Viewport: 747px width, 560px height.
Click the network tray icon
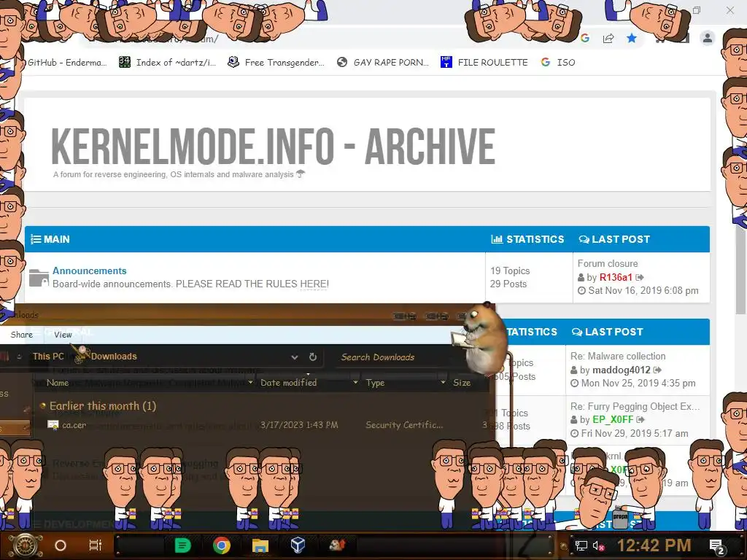coord(581,546)
